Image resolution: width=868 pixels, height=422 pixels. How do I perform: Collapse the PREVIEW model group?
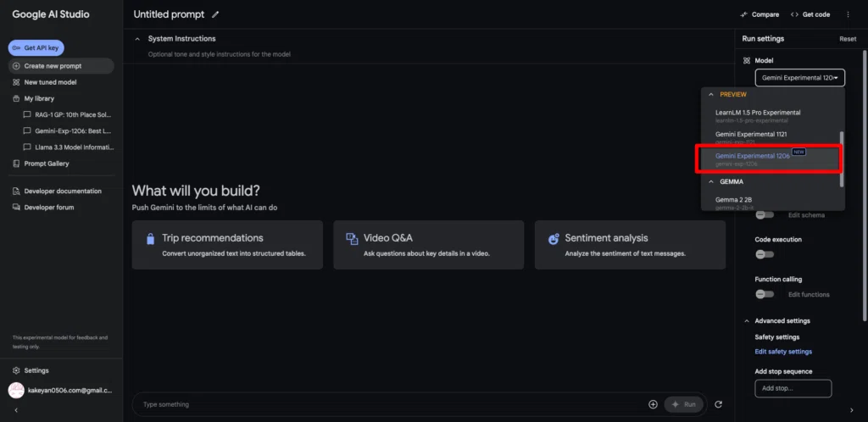(711, 95)
